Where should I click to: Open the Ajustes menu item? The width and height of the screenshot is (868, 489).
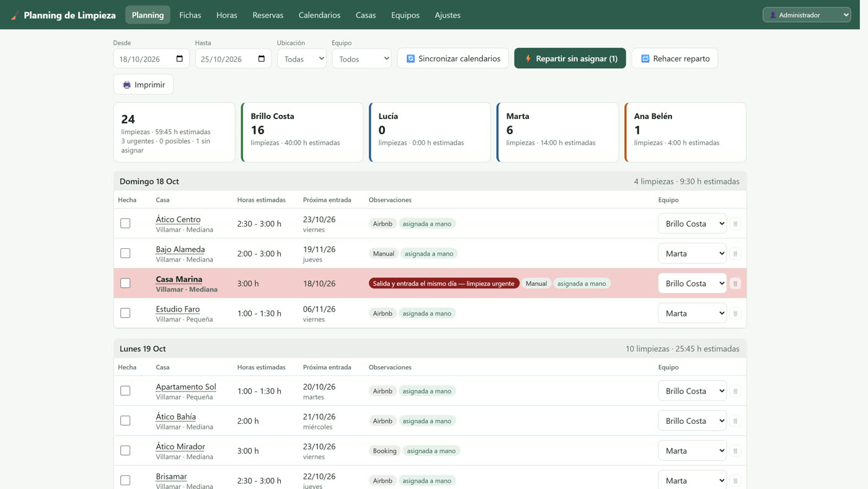(x=448, y=15)
